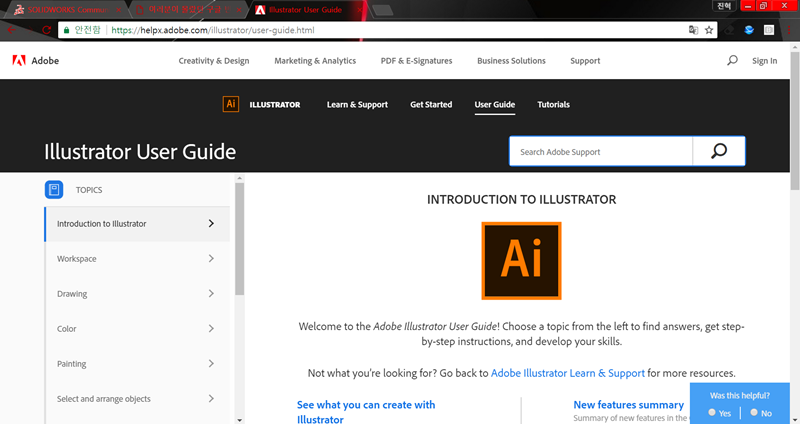
Task: Click the blue browser extension icon
Action: click(749, 30)
